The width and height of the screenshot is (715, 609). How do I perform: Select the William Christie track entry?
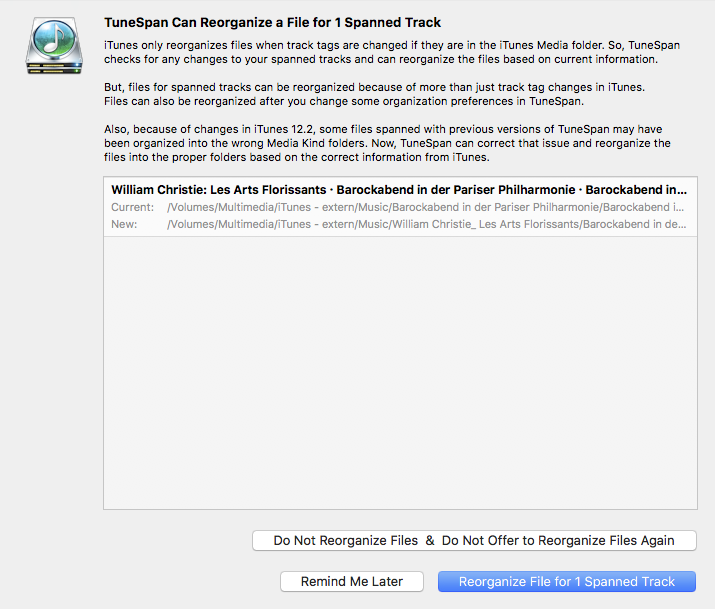tap(398, 189)
